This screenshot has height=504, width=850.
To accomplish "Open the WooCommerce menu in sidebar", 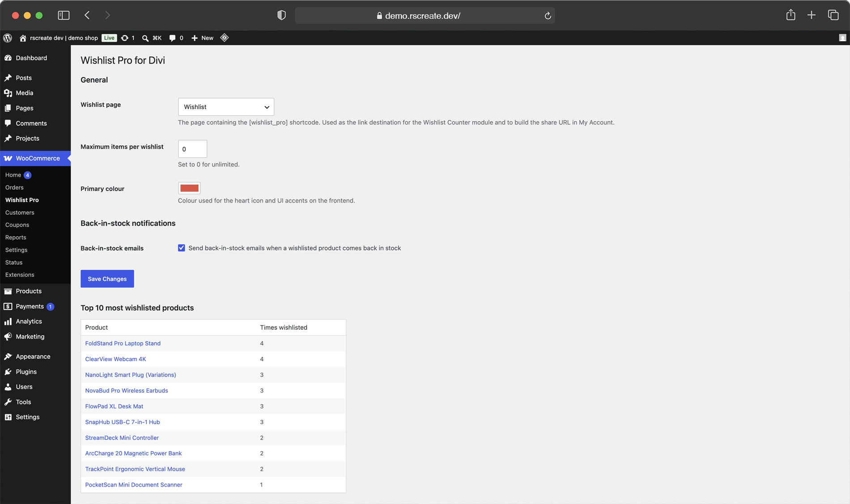I will [x=35, y=158].
